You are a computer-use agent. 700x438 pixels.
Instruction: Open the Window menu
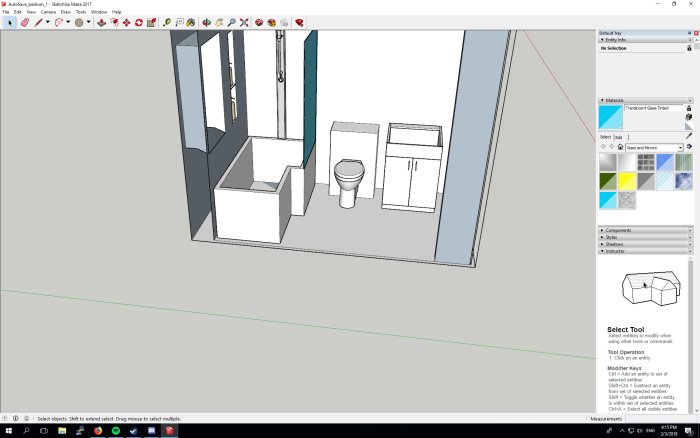(99, 12)
